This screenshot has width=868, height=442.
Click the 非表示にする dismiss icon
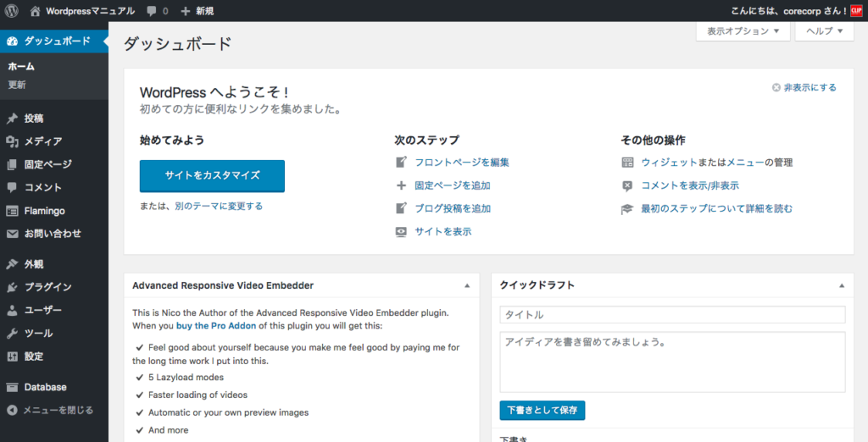(x=776, y=87)
